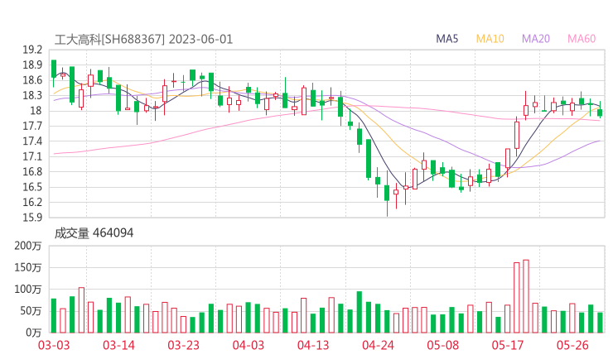613x364 pixels.
Task: Click the 200万 volume axis label
Action: tap(28, 246)
